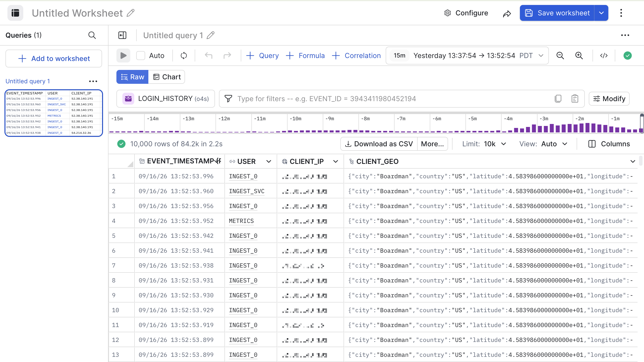Click Download as CSV button
Viewport: 644px width, 362px height.
[379, 144]
